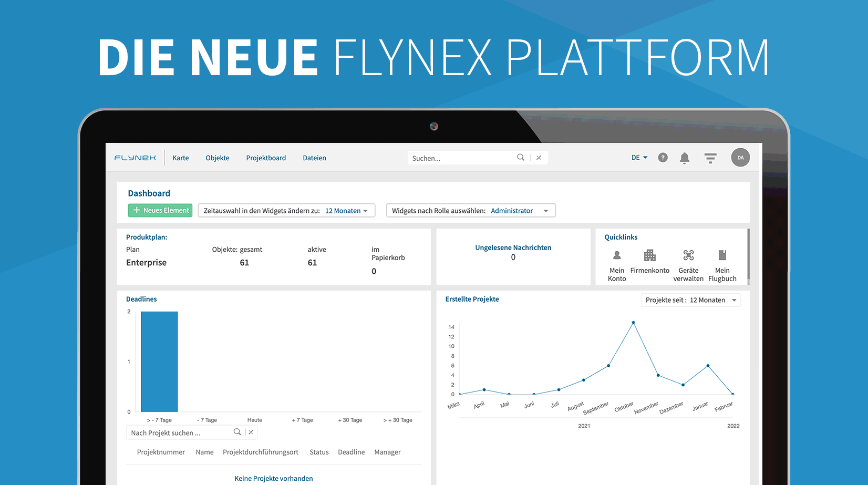
Task: Click the Nach Projekt suchen field
Action: 179,433
